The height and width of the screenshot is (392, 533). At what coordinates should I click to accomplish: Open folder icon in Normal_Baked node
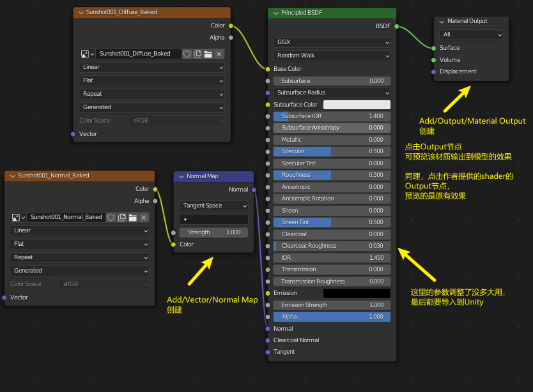(132, 218)
